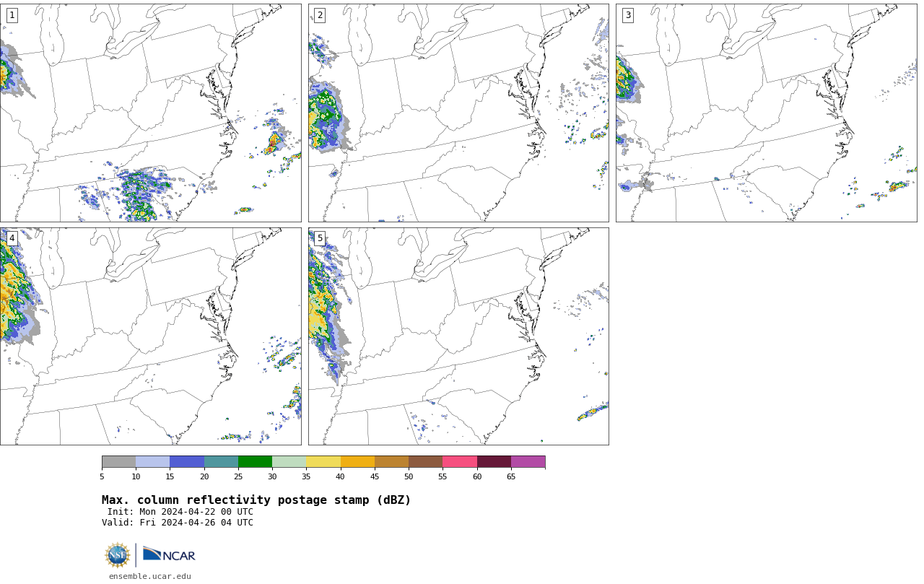
Task: Click the NSF logo icon
Action: pos(118,555)
